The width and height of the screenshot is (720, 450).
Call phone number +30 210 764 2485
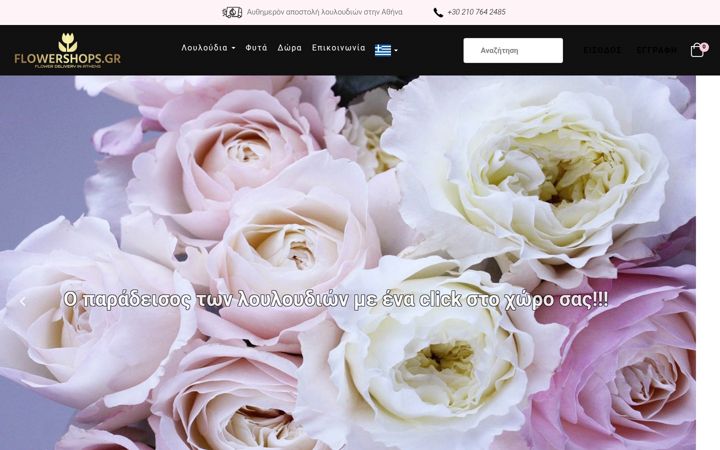(x=476, y=12)
